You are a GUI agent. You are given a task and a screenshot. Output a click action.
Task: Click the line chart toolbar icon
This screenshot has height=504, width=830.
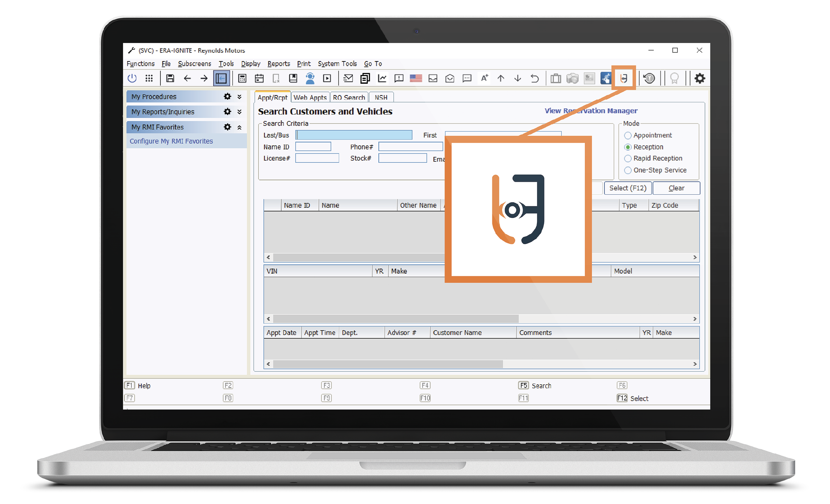pyautogui.click(x=382, y=78)
